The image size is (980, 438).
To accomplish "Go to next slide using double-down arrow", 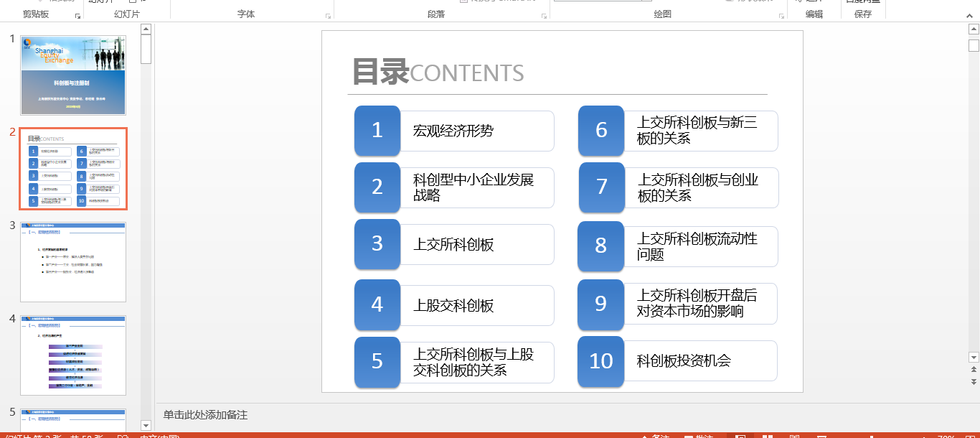I will pyautogui.click(x=974, y=381).
